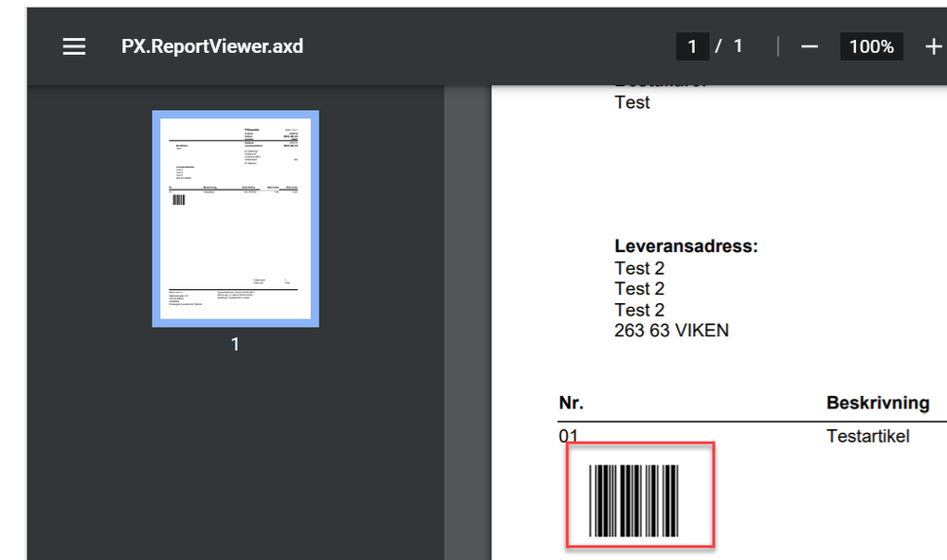Viewport: 947px width, 560px height.
Task: Select the Testartikel line item text
Action: (869, 436)
